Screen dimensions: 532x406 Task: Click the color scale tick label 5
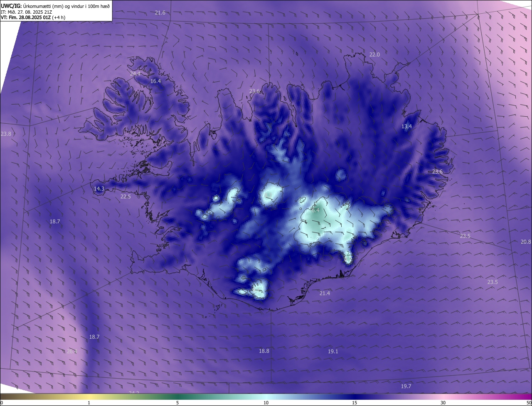point(177,403)
